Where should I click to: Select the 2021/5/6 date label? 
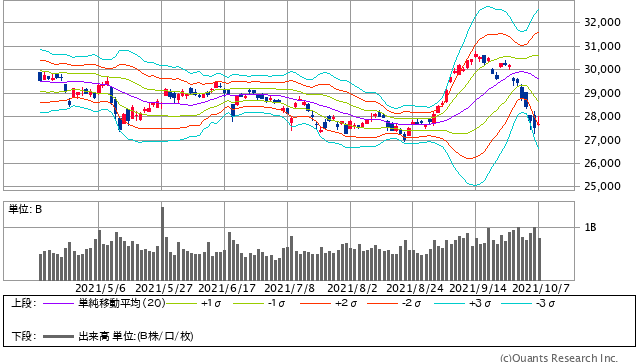tap(100, 288)
